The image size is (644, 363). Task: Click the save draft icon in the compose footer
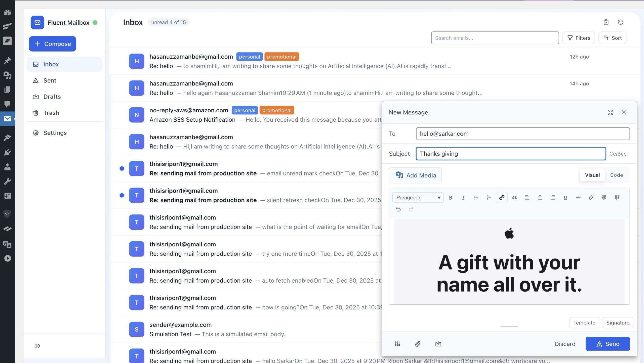pos(438,344)
